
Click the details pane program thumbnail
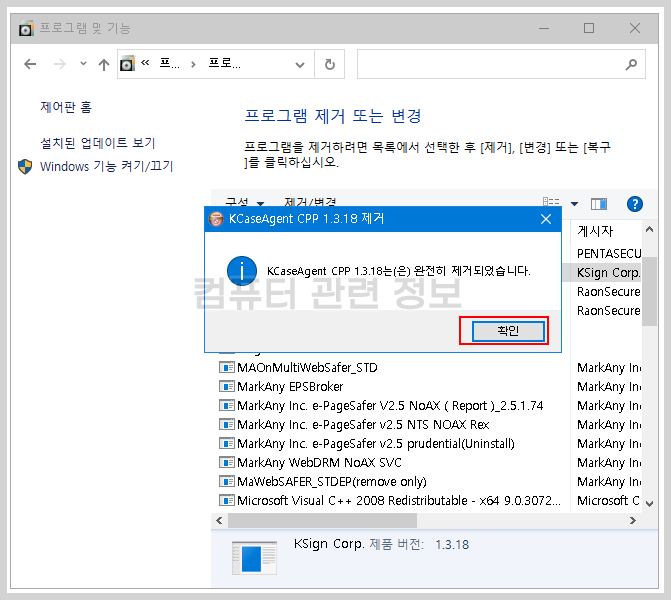coord(254,558)
